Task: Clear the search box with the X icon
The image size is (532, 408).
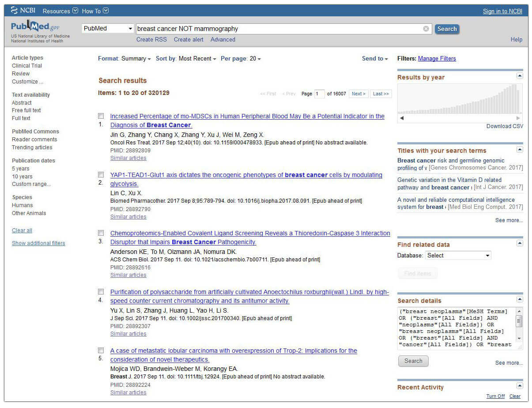Action: (x=426, y=29)
